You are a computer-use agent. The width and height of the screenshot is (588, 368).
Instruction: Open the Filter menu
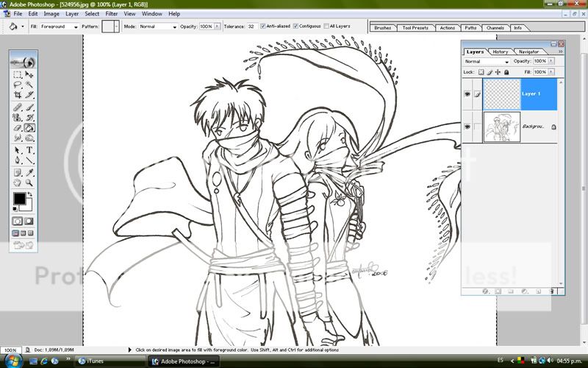tap(111, 13)
